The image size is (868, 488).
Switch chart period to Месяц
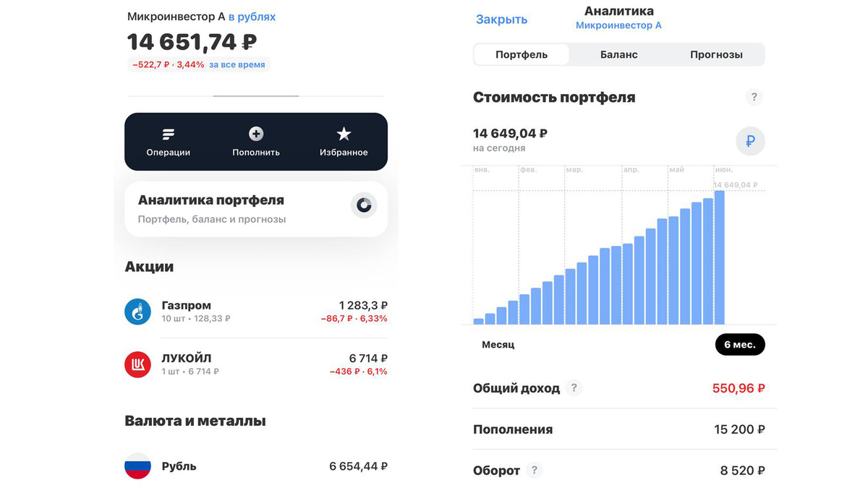[497, 345]
